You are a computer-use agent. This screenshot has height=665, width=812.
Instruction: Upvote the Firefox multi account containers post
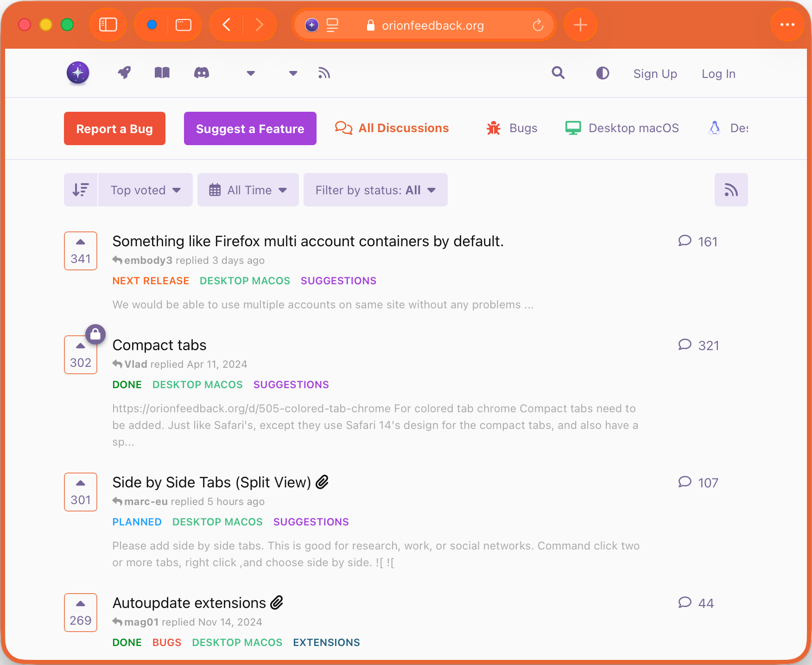coord(81,251)
